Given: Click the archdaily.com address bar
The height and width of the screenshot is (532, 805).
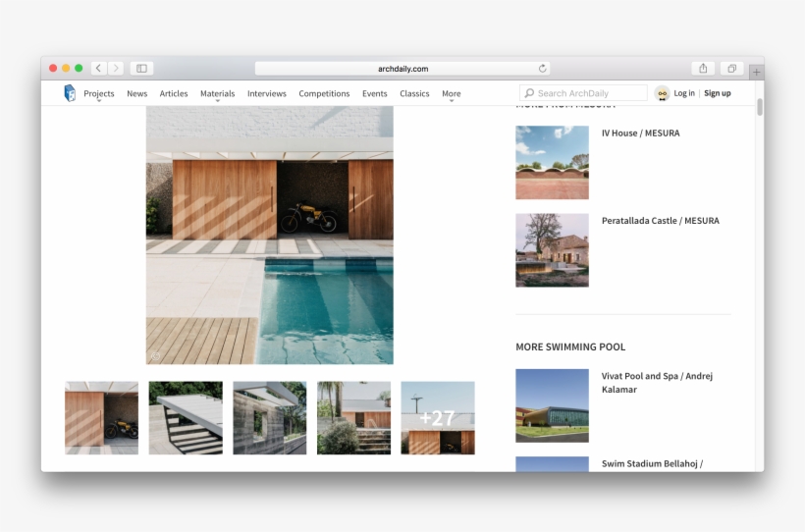Looking at the screenshot, I should click(402, 69).
